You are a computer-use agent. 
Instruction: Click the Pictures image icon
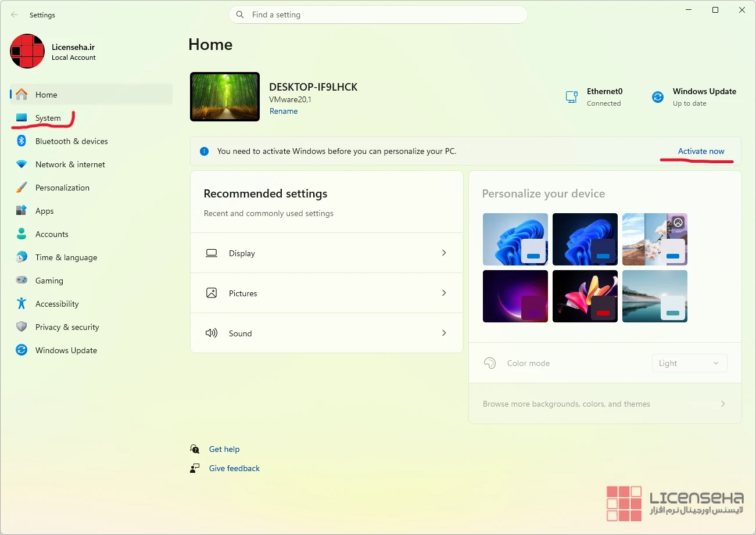(x=212, y=293)
